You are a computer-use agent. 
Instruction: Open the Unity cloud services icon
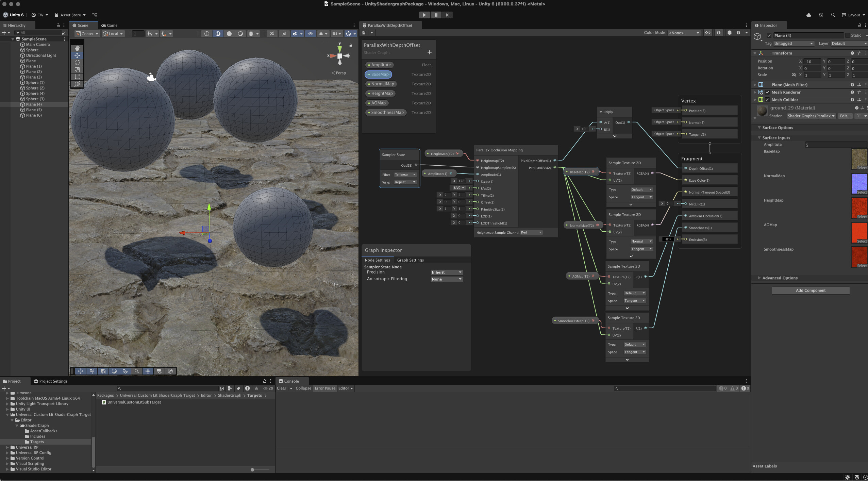pos(808,15)
